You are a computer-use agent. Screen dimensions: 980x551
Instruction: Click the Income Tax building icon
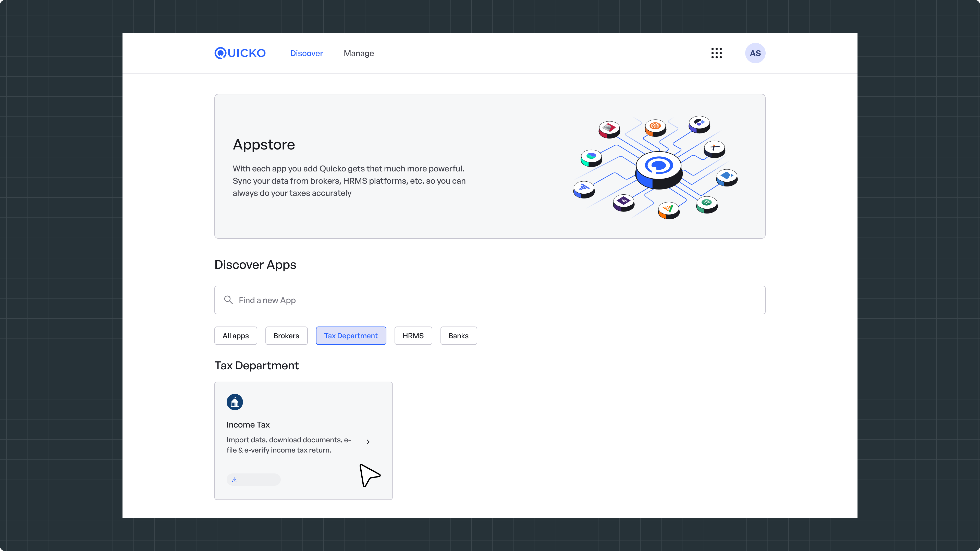tap(235, 402)
